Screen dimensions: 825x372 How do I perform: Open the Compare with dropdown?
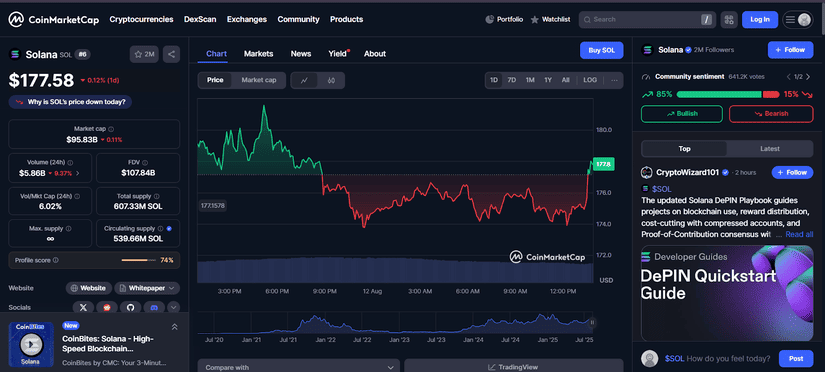coord(299,367)
